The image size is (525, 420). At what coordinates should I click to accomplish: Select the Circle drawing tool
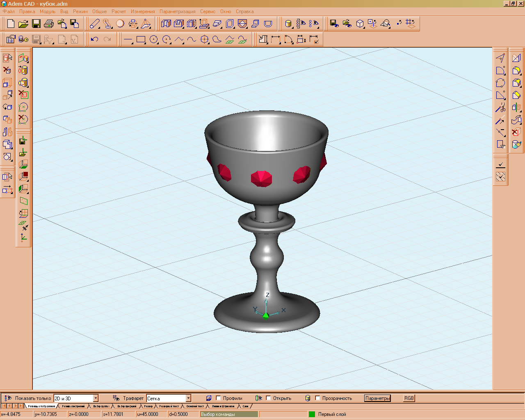[154, 39]
